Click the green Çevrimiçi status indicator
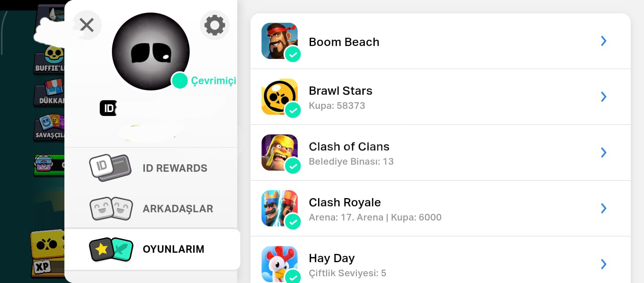 tap(180, 81)
